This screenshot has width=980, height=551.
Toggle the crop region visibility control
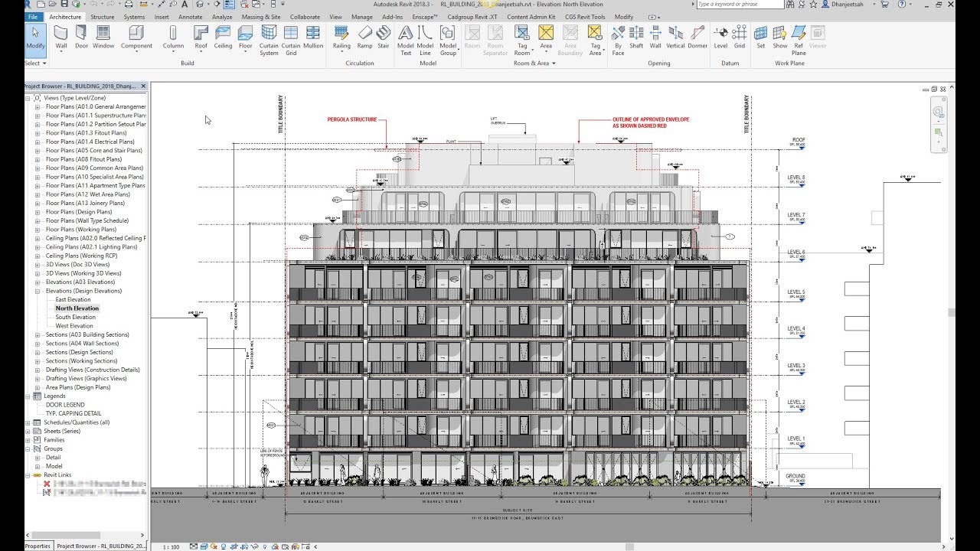(243, 546)
